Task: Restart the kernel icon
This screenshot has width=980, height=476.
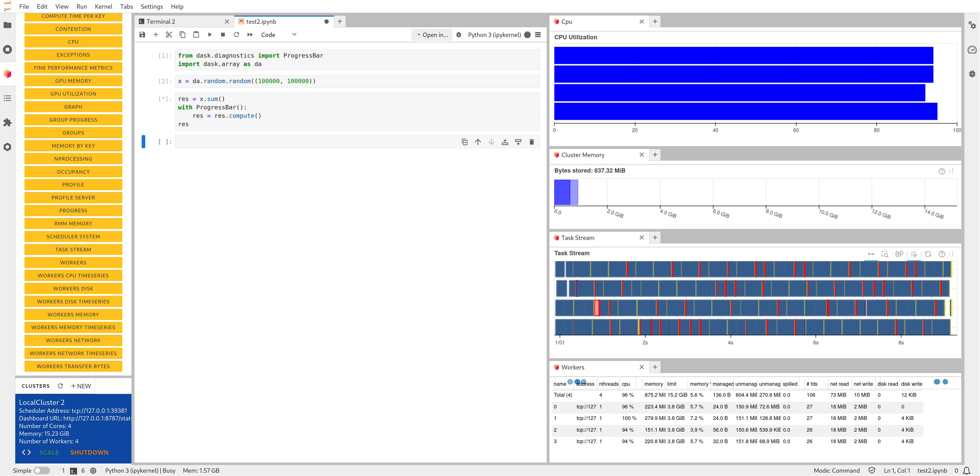Action: [236, 35]
